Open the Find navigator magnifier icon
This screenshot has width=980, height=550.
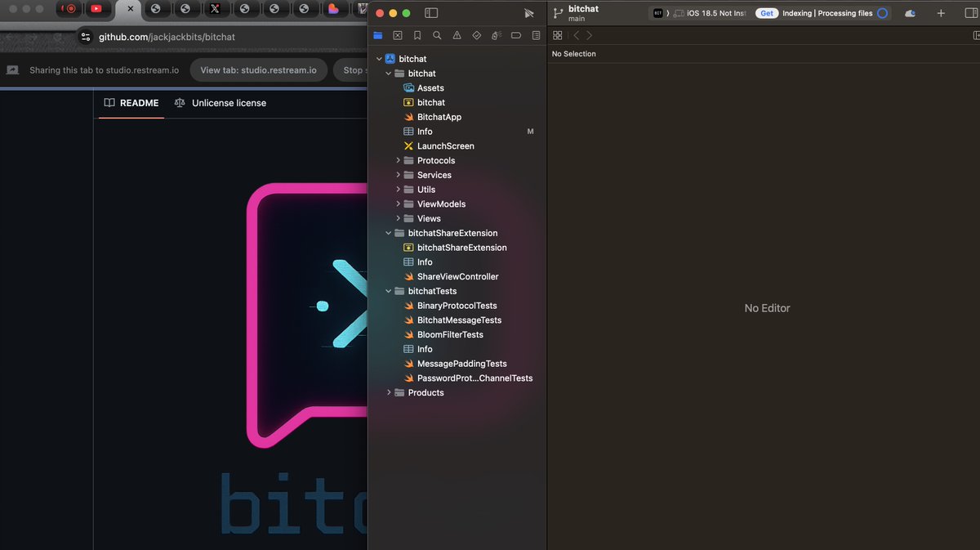tap(437, 36)
